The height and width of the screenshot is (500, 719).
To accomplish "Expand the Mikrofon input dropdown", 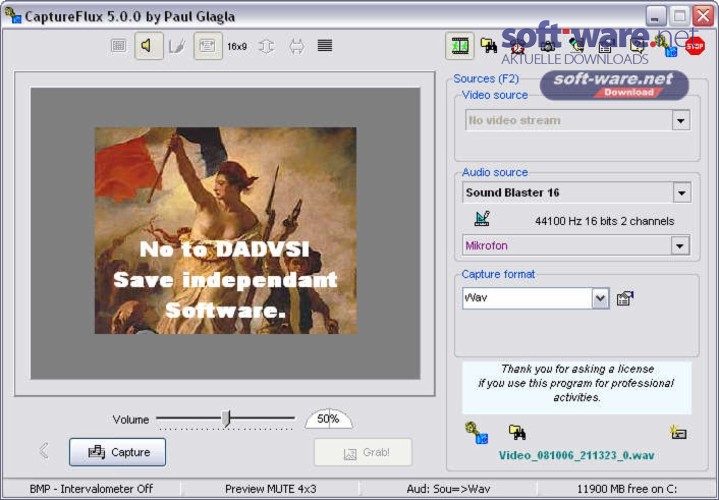I will pos(680,246).
